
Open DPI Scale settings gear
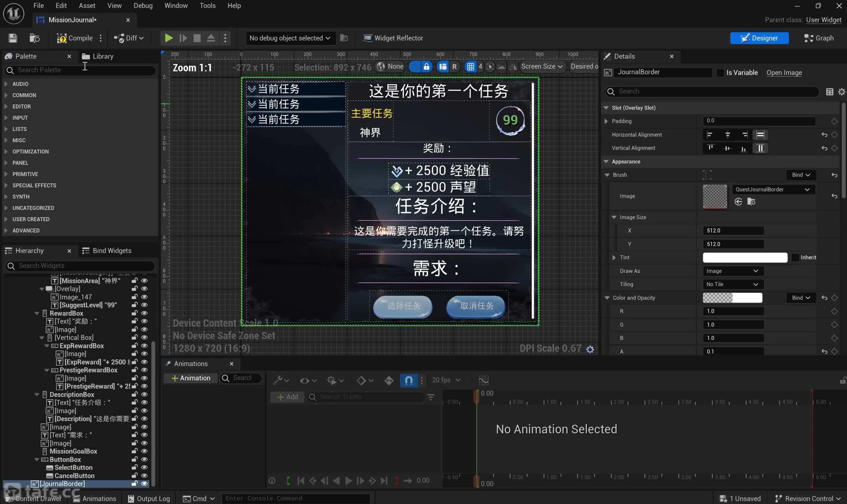point(590,350)
